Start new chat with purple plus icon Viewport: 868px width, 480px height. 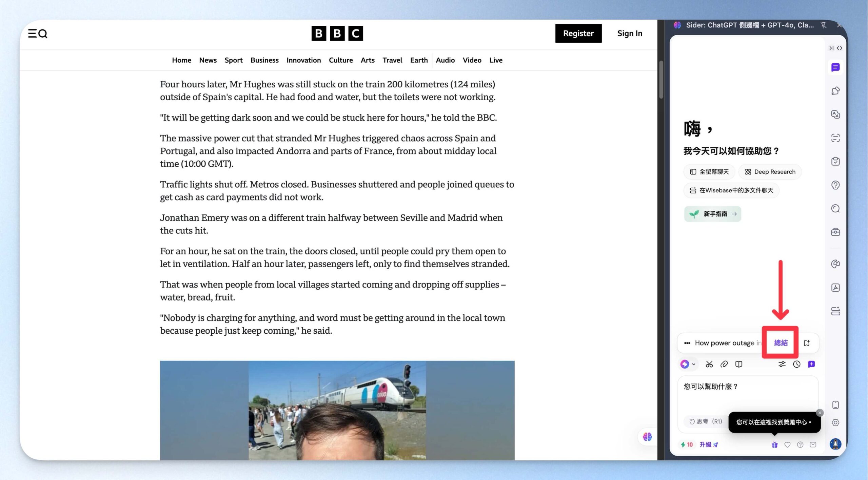click(811, 364)
